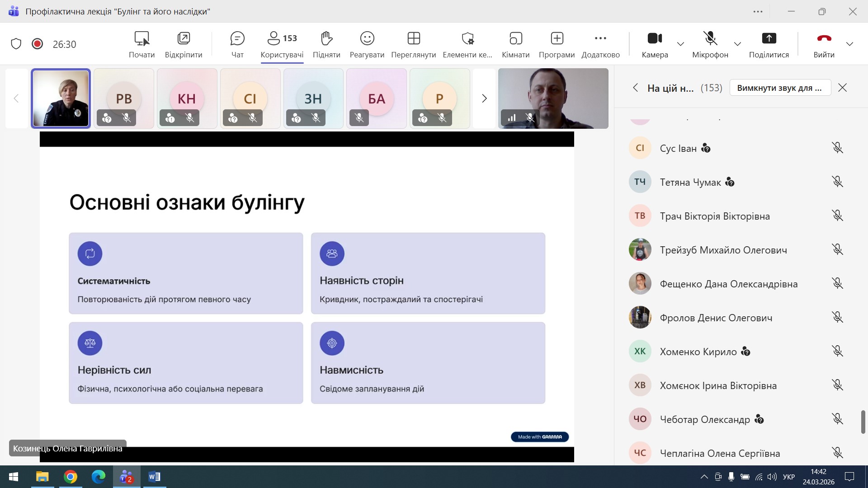Open the Chat panel icon
This screenshot has height=488, width=868.
[x=237, y=39]
